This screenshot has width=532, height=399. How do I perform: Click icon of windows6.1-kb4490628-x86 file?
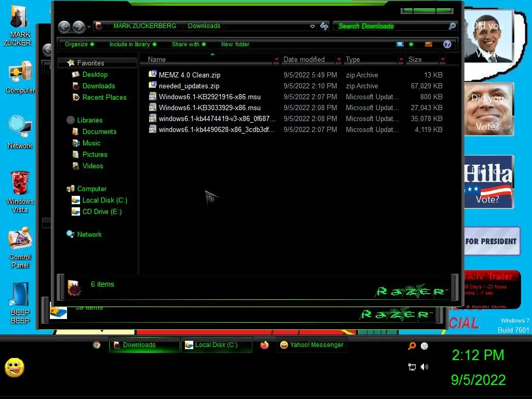click(153, 129)
